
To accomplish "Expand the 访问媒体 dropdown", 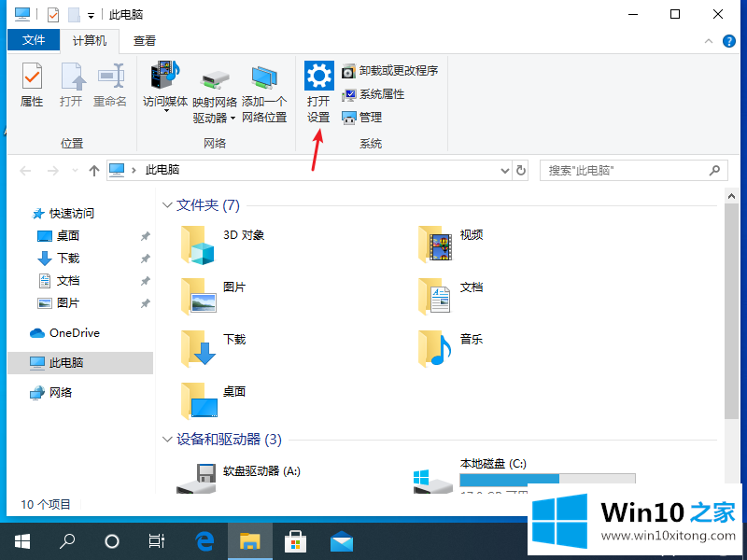I will point(165,111).
